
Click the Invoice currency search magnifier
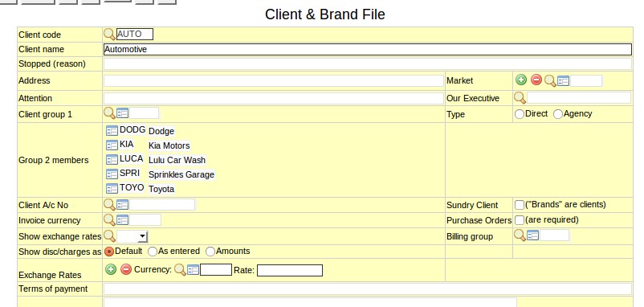tap(109, 220)
